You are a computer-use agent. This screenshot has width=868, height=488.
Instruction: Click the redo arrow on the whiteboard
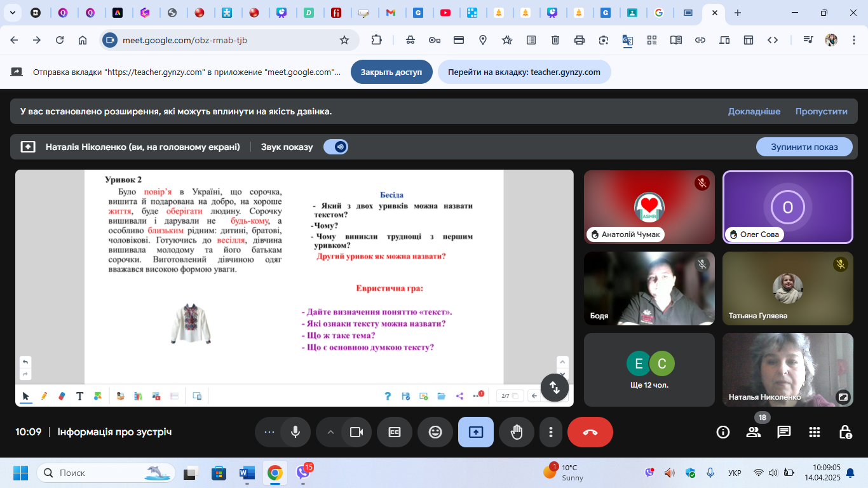[25, 374]
